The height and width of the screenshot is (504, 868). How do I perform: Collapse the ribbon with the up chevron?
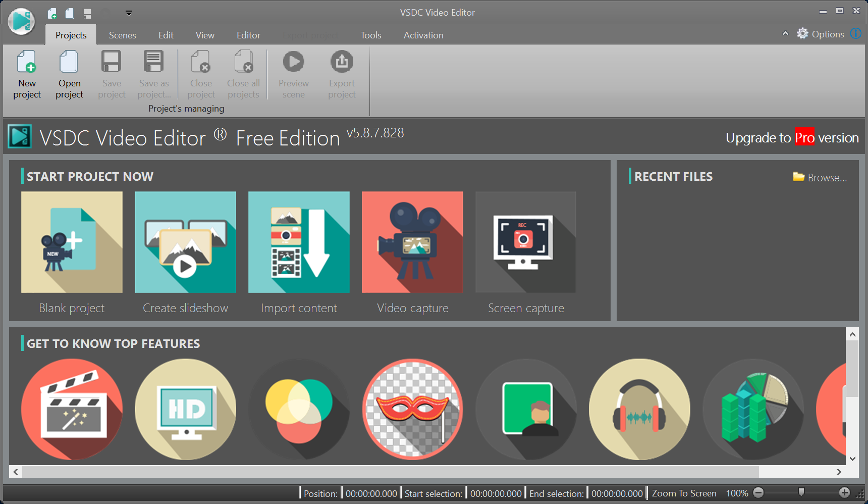(x=785, y=34)
